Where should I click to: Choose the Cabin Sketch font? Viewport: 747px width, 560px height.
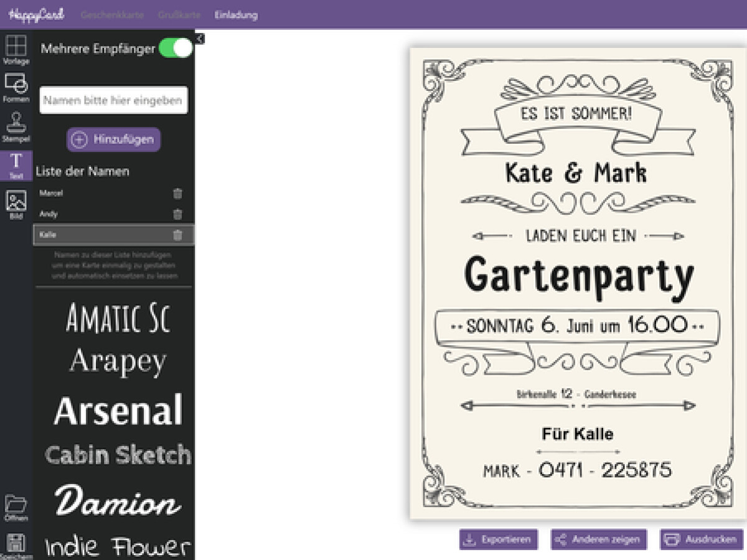pos(118,455)
